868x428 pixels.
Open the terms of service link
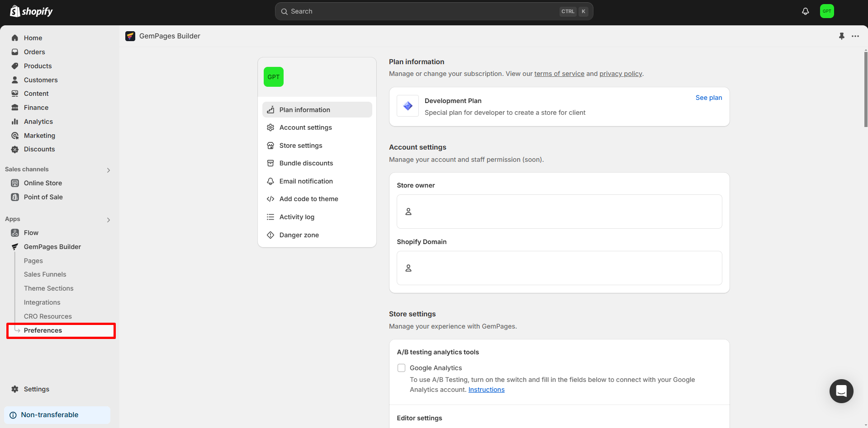(559, 74)
